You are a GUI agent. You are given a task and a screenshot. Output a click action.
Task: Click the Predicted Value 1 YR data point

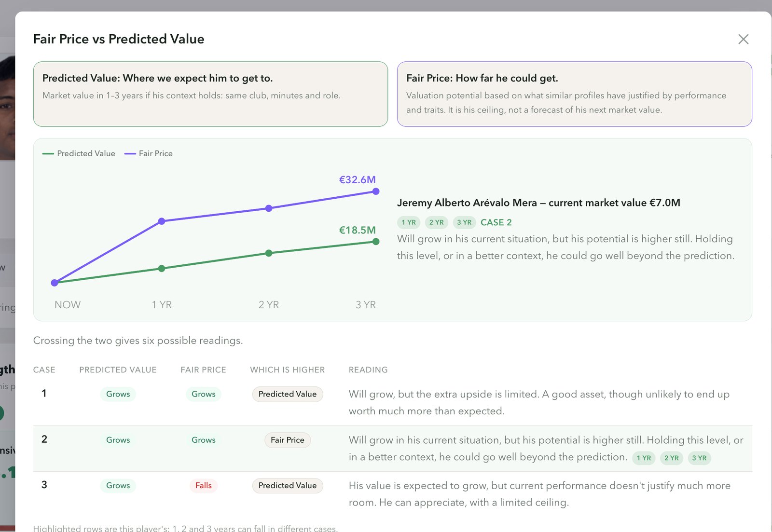click(162, 268)
